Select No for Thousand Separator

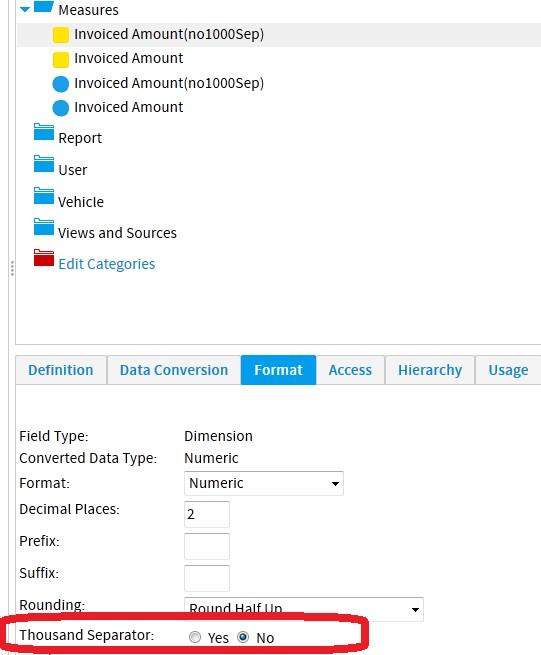(243, 637)
